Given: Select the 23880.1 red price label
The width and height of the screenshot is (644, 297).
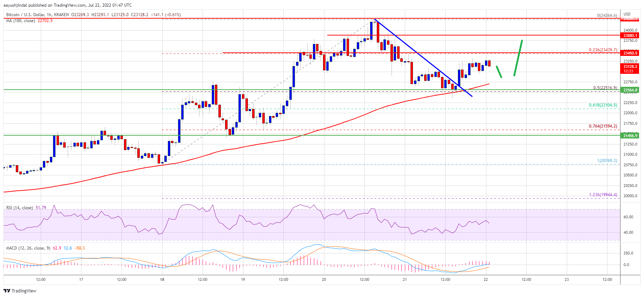Looking at the screenshot, I should coord(630,35).
